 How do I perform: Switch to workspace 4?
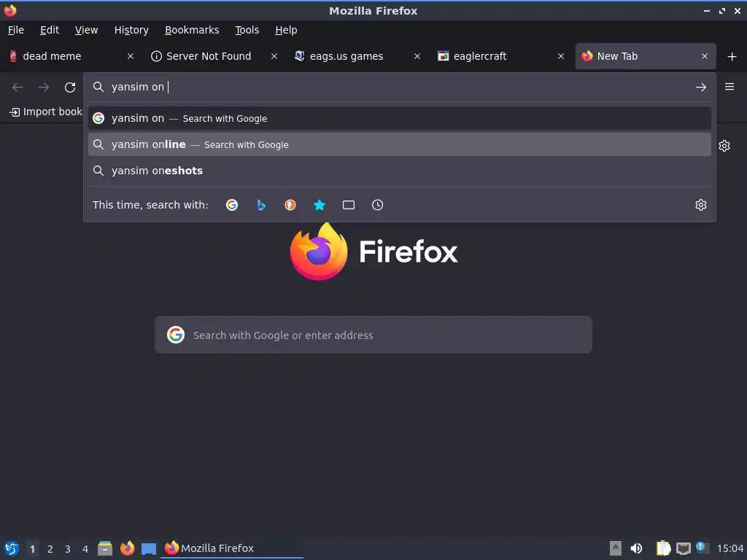point(85,549)
